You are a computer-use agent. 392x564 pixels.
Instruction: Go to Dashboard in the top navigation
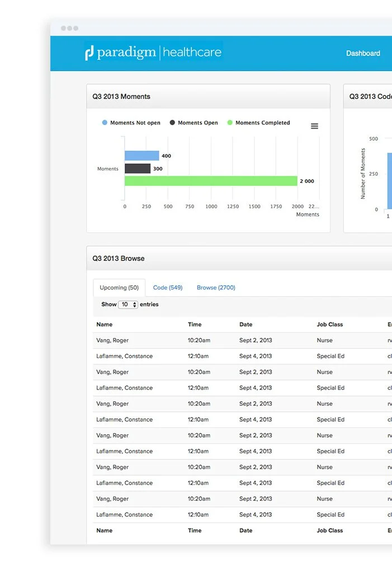click(363, 53)
